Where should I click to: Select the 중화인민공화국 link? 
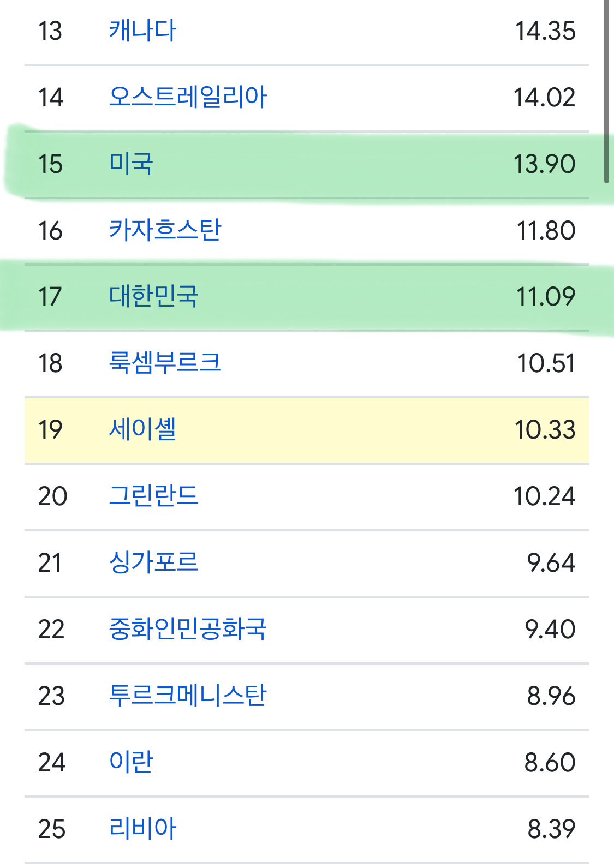(188, 629)
